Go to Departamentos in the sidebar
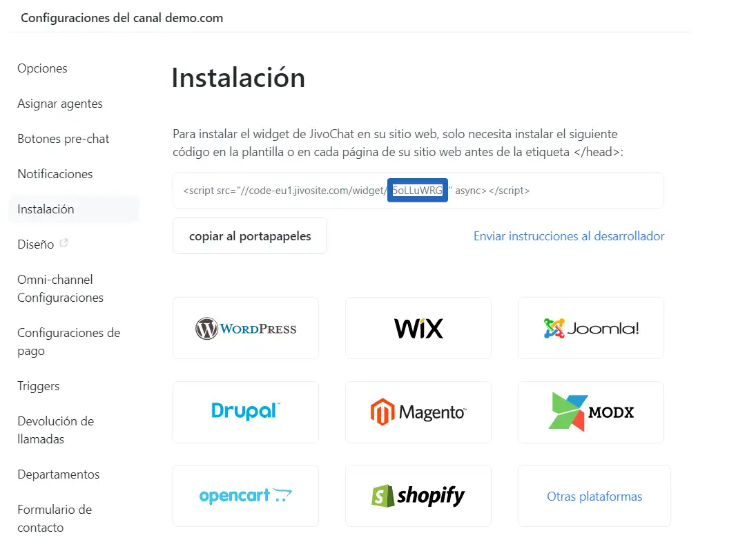756x558 pixels. click(x=59, y=474)
